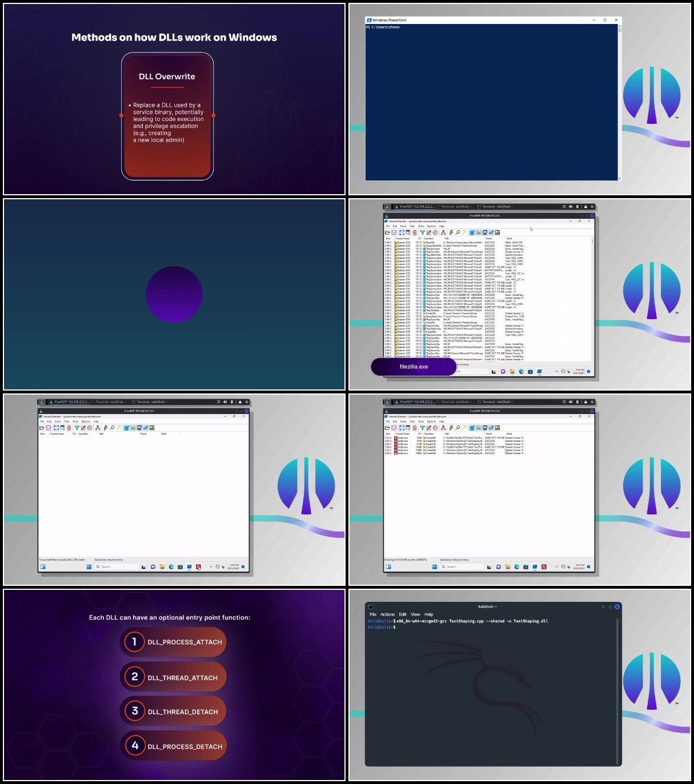
Task: Toggle Autoscroll icon in Explorer.EXE events Process Monitor
Action: 408,232
